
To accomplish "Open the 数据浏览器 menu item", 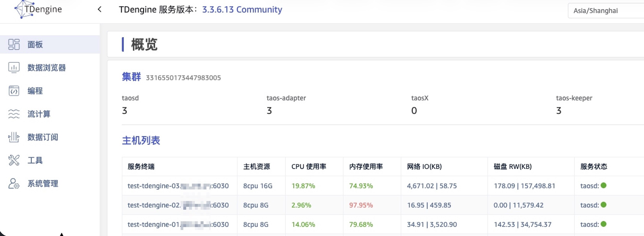I will coord(46,68).
